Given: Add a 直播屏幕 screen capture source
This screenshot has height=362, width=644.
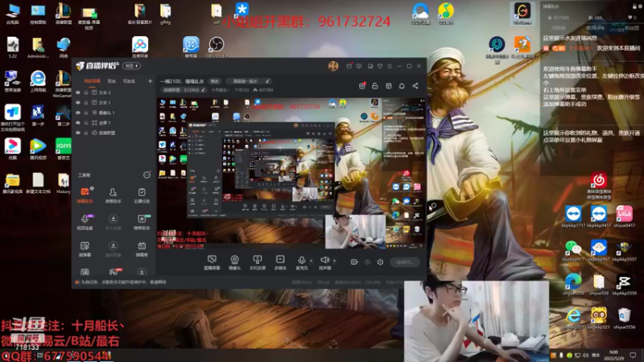Looking at the screenshot, I should point(212,262).
